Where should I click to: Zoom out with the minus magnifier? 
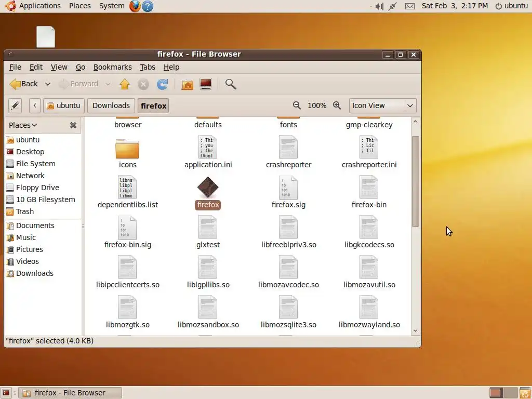297,105
